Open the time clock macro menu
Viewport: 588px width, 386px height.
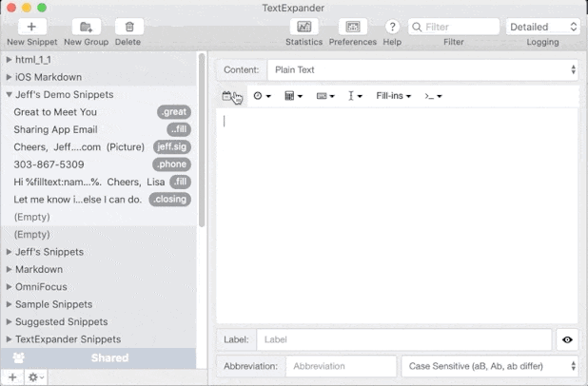(x=262, y=96)
